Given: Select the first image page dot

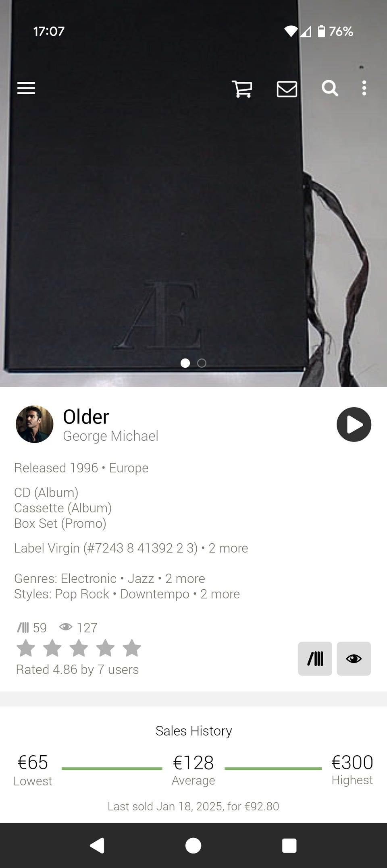Looking at the screenshot, I should coord(185,363).
